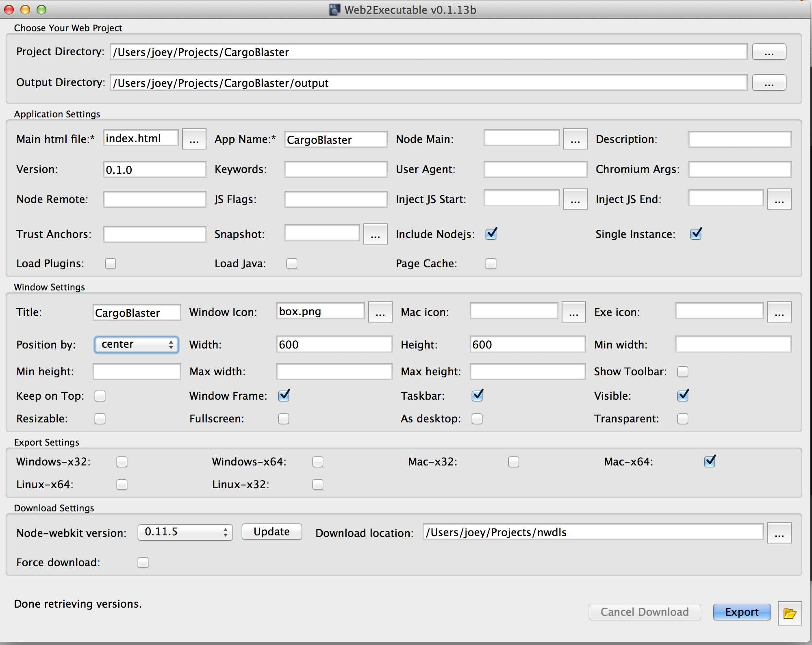The image size is (812, 645).
Task: Open the Position by dropdown
Action: pyautogui.click(x=136, y=344)
